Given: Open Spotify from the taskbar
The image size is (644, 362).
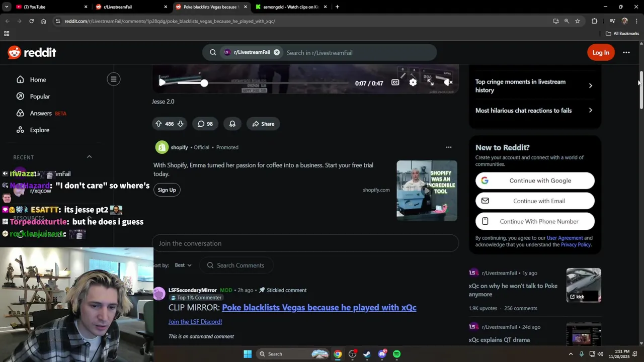Looking at the screenshot, I should 397,354.
